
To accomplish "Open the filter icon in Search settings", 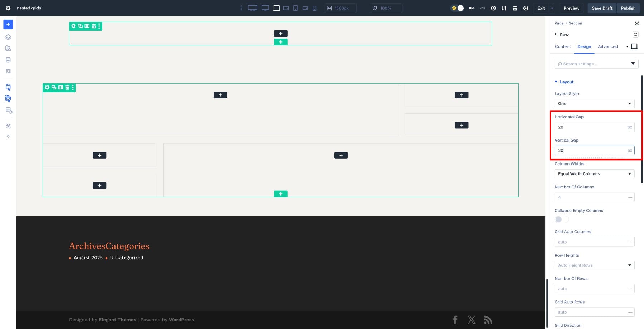I will 633,64.
